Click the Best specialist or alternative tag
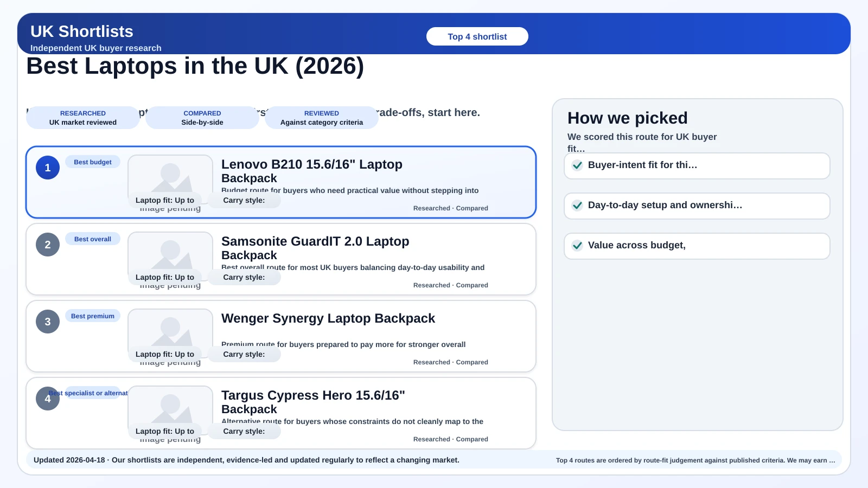 click(x=93, y=393)
